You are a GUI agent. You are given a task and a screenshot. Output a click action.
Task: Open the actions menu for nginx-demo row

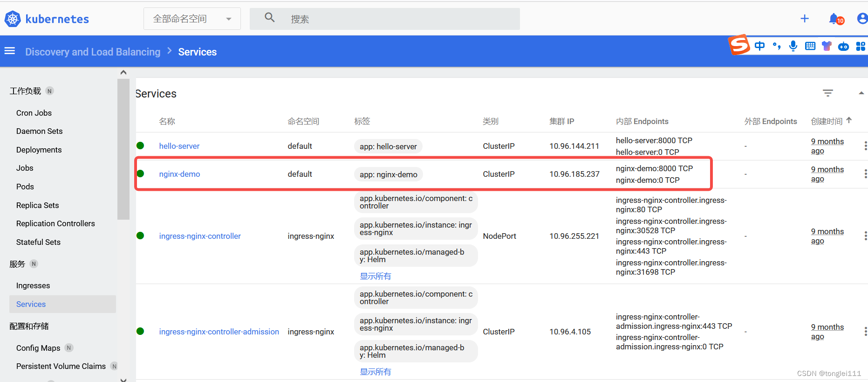click(865, 174)
